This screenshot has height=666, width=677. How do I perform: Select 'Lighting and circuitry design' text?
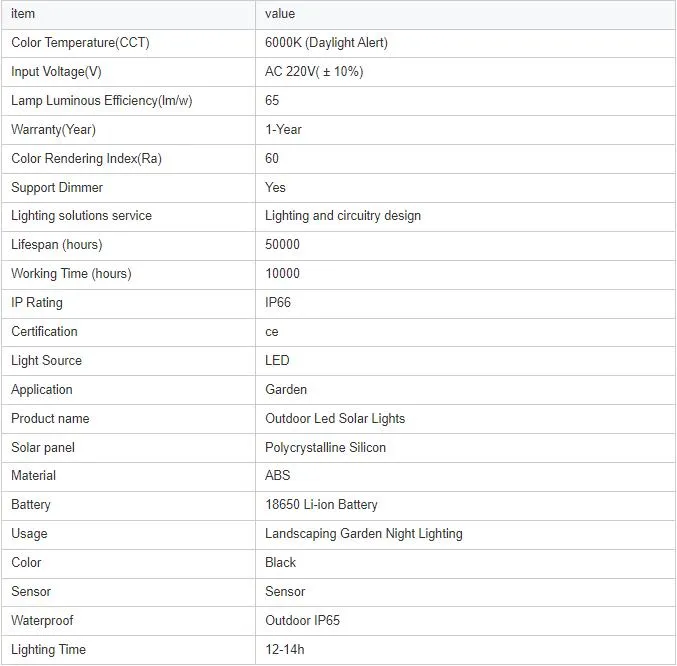343,216
